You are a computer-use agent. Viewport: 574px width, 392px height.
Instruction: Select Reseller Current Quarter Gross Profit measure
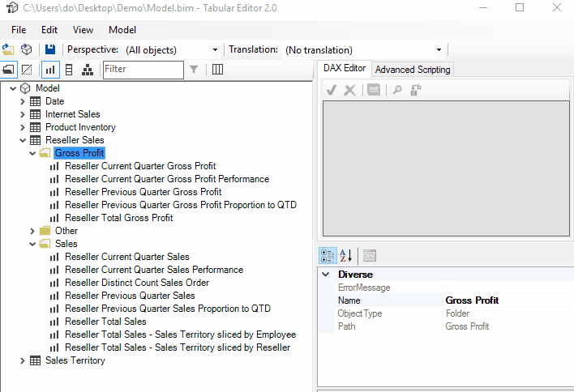140,166
